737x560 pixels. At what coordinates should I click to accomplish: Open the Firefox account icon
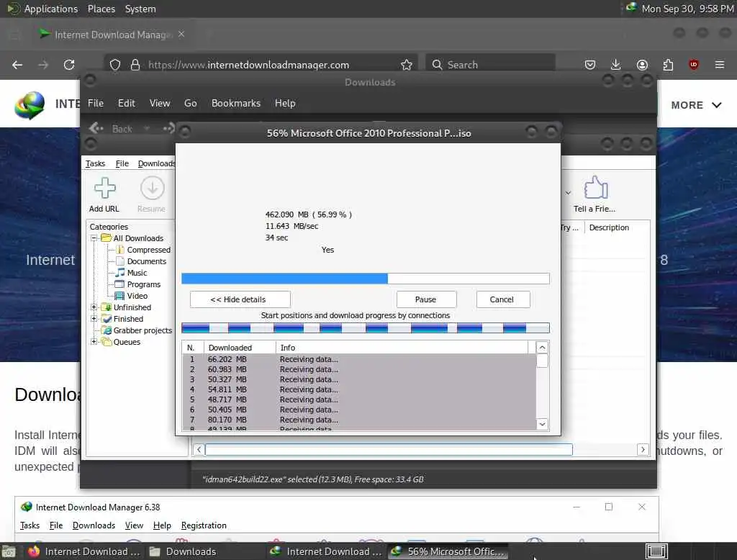pyautogui.click(x=642, y=65)
